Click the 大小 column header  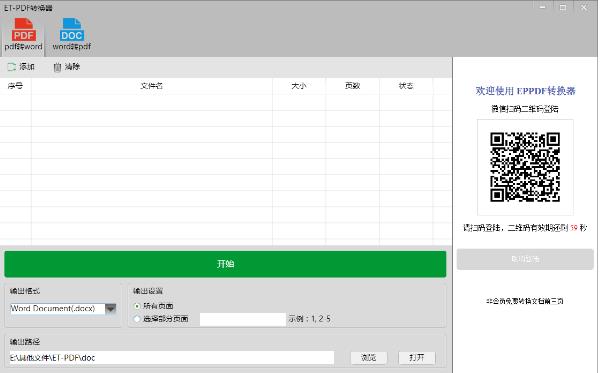pos(299,86)
